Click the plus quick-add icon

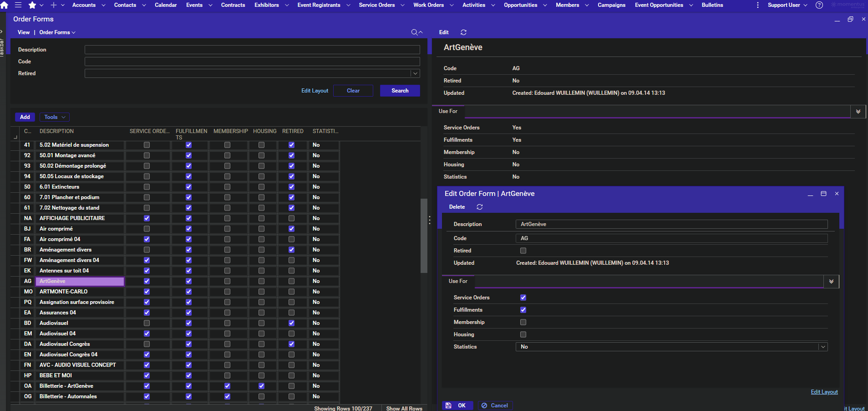54,5
